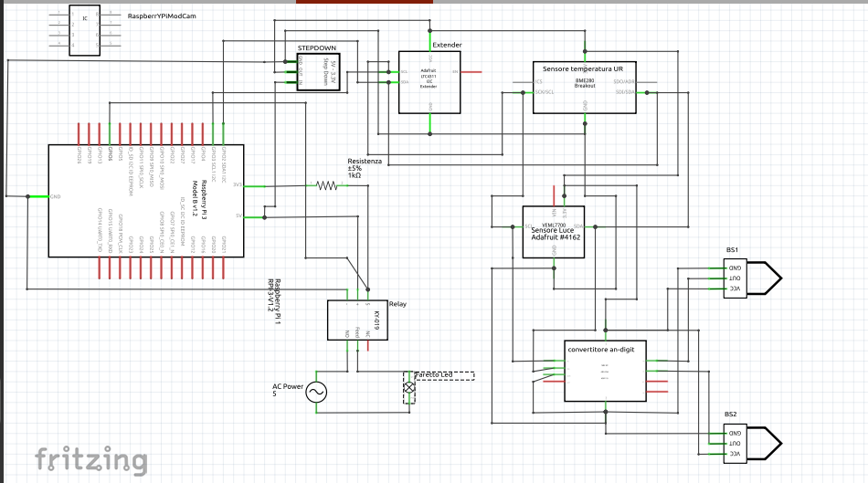The height and width of the screenshot is (483, 868).
Task: Click the Sensore temperatura UR label
Action: 583,69
